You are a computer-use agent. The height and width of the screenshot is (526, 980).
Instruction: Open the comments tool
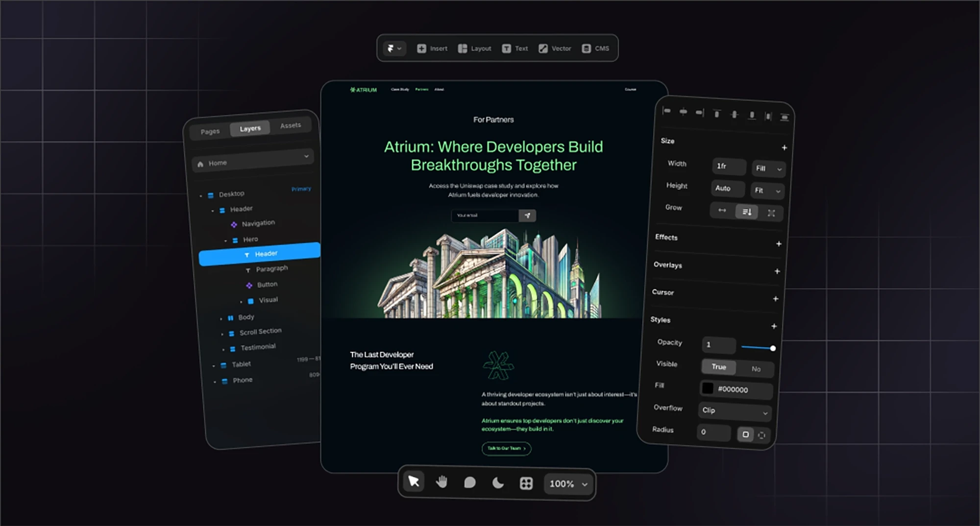469,483
